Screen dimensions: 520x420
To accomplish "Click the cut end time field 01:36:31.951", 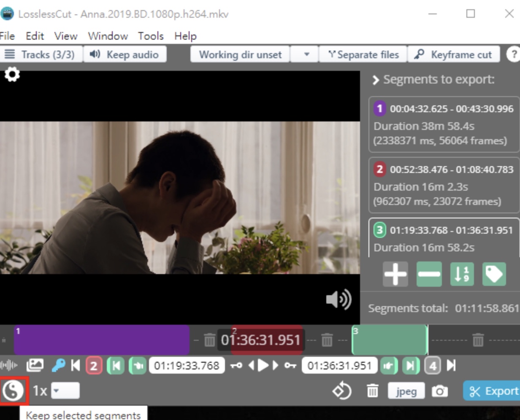I will click(339, 365).
